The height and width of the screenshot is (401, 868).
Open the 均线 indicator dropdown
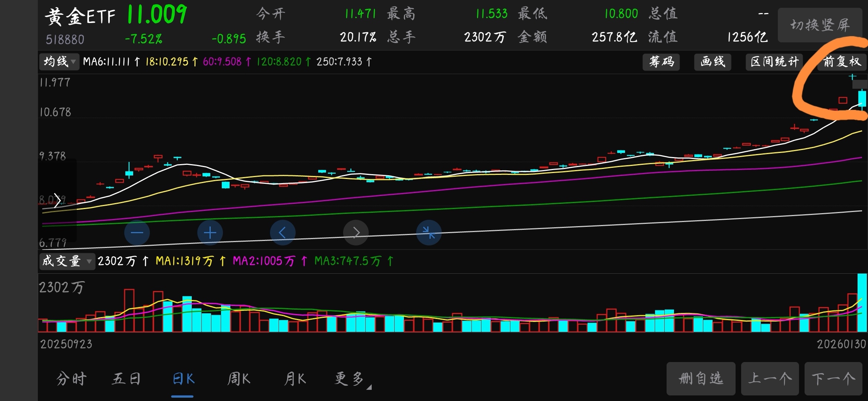[x=59, y=62]
